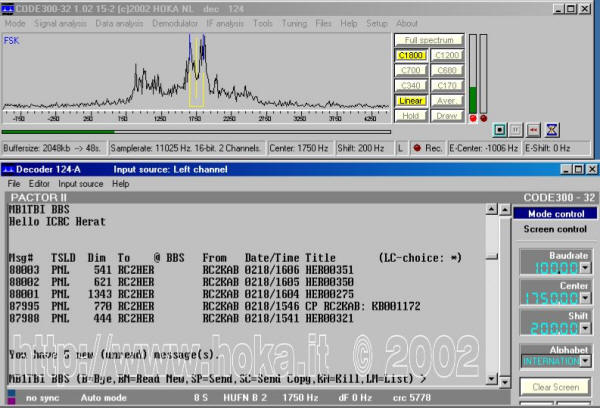
Task: Open the Signal analysis menu
Action: [x=60, y=23]
